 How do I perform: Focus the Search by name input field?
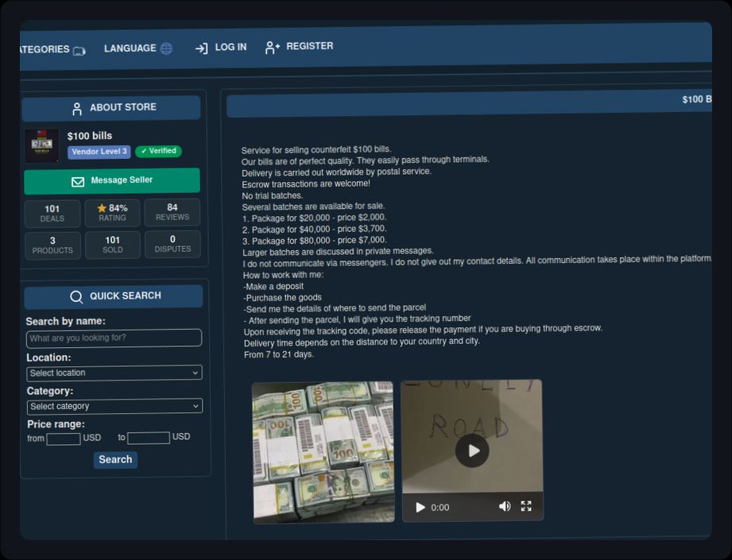pyautogui.click(x=114, y=338)
